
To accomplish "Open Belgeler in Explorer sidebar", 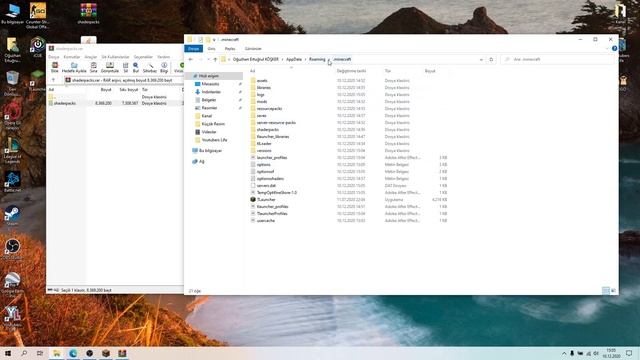I will (209, 100).
